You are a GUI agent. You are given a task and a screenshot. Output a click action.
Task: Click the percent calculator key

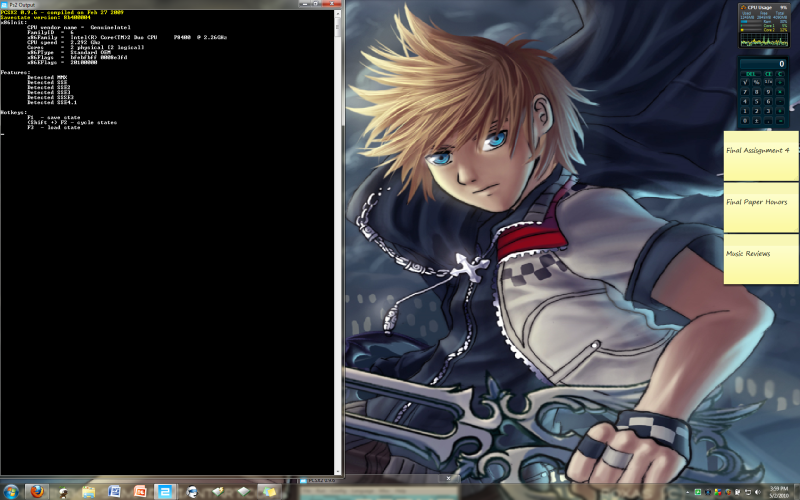(x=757, y=82)
